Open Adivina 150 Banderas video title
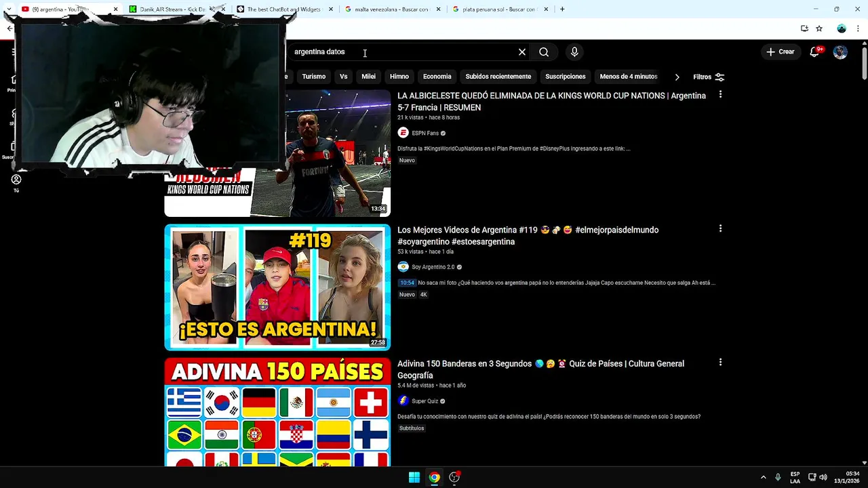Image resolution: width=868 pixels, height=488 pixels. tap(540, 369)
